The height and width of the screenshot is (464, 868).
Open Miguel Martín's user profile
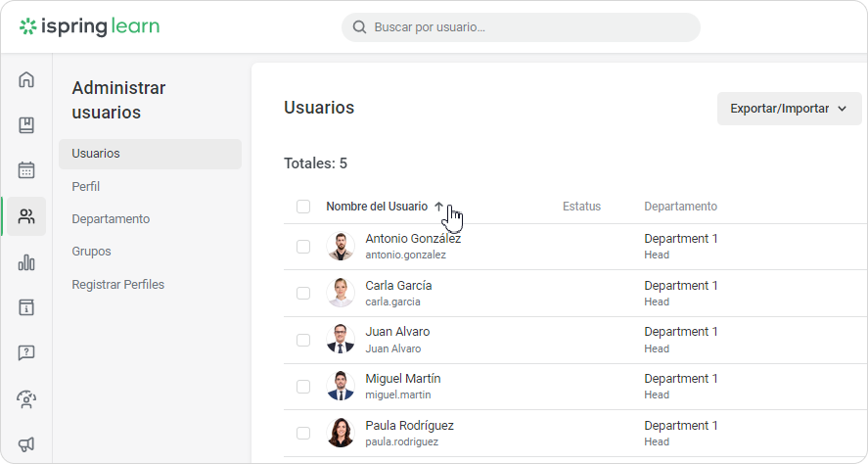click(402, 379)
